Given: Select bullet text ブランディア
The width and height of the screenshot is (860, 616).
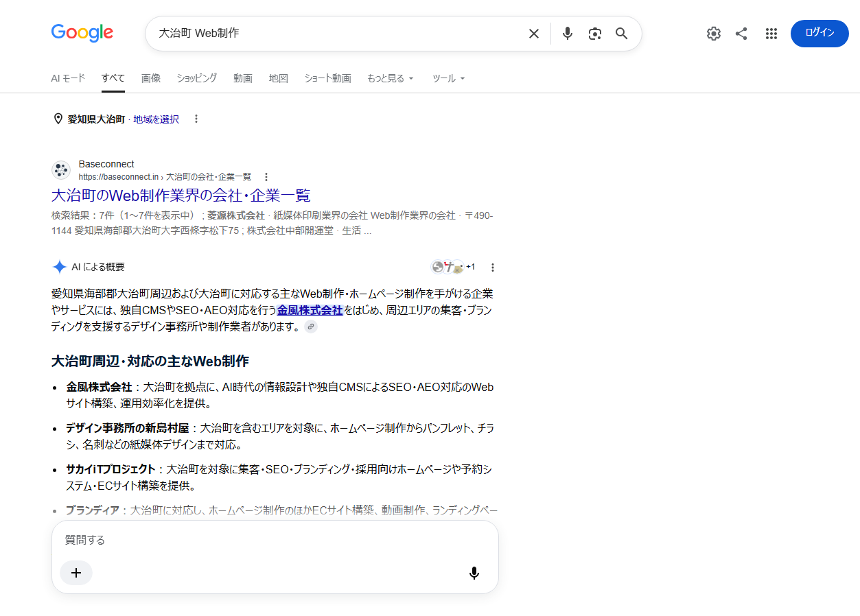Looking at the screenshot, I should tap(93, 510).
